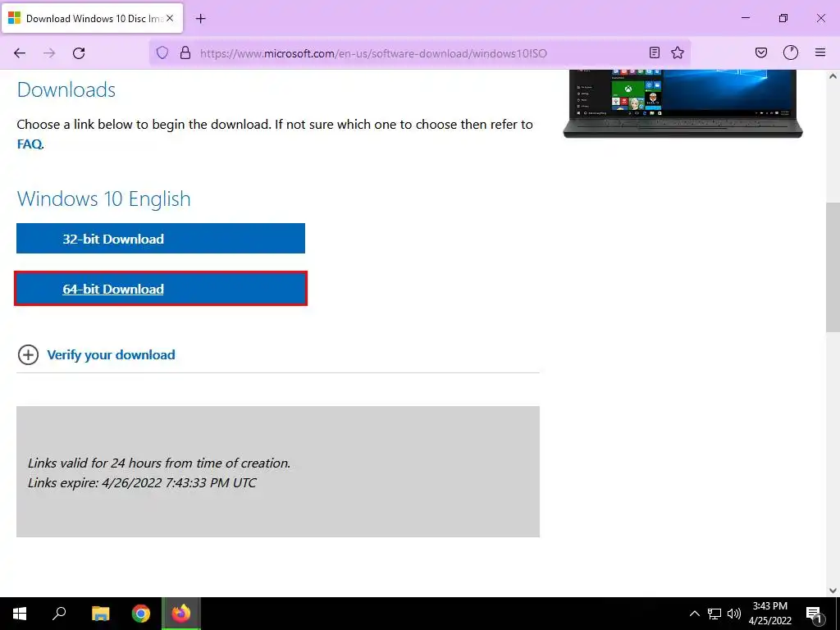Click the page vertical scrollbar thumb

pyautogui.click(x=833, y=267)
